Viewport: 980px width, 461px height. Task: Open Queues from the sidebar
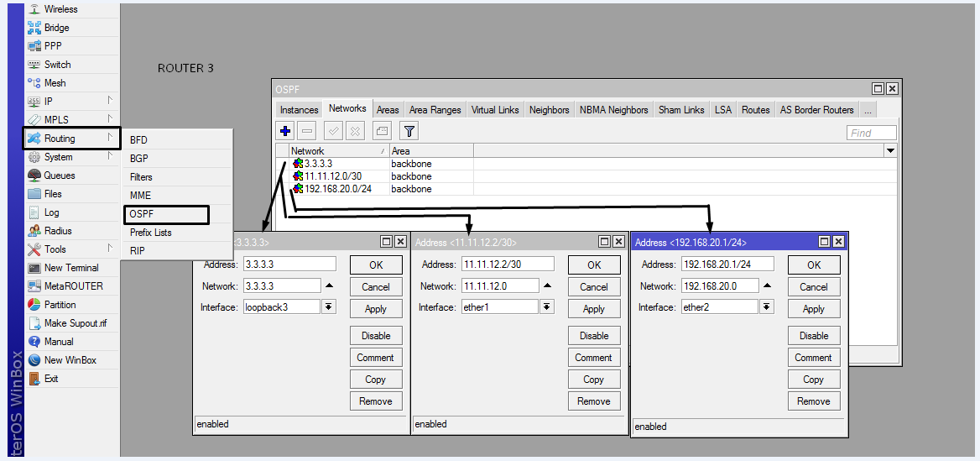34,175
